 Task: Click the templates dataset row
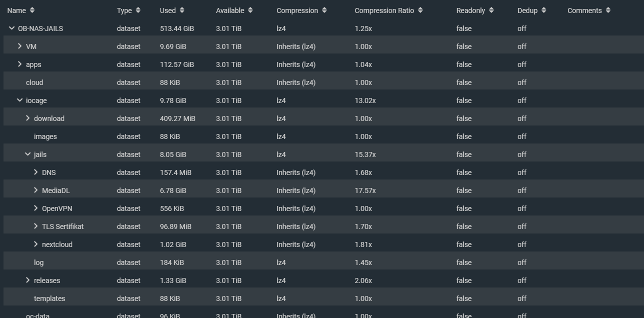pos(50,298)
